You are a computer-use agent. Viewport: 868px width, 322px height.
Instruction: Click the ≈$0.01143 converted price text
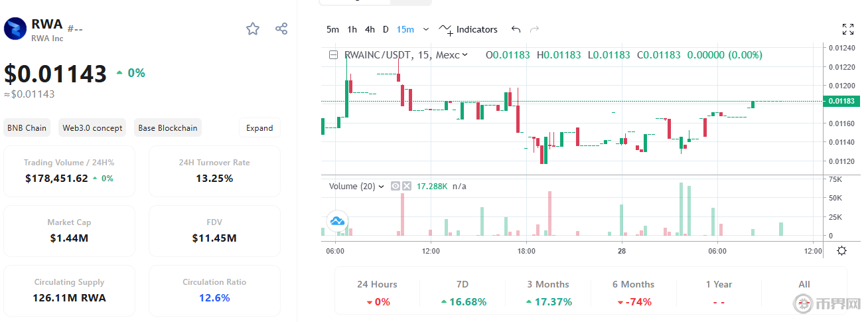click(29, 94)
